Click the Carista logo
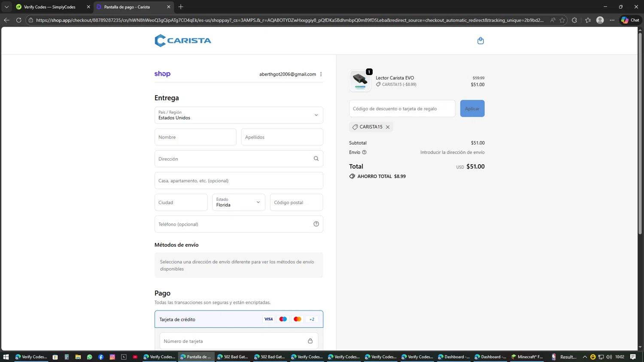This screenshot has height=362, width=644. coord(183,40)
